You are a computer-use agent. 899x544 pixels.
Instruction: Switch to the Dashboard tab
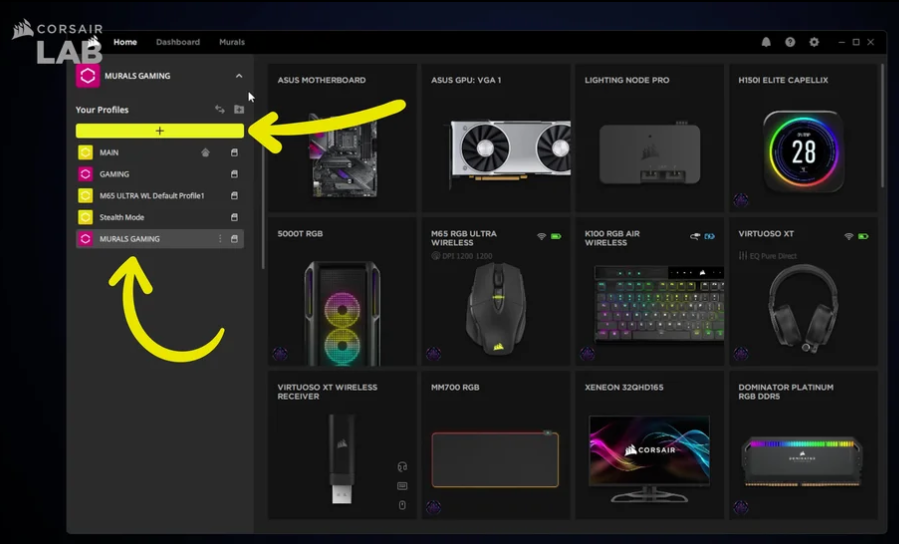(178, 42)
